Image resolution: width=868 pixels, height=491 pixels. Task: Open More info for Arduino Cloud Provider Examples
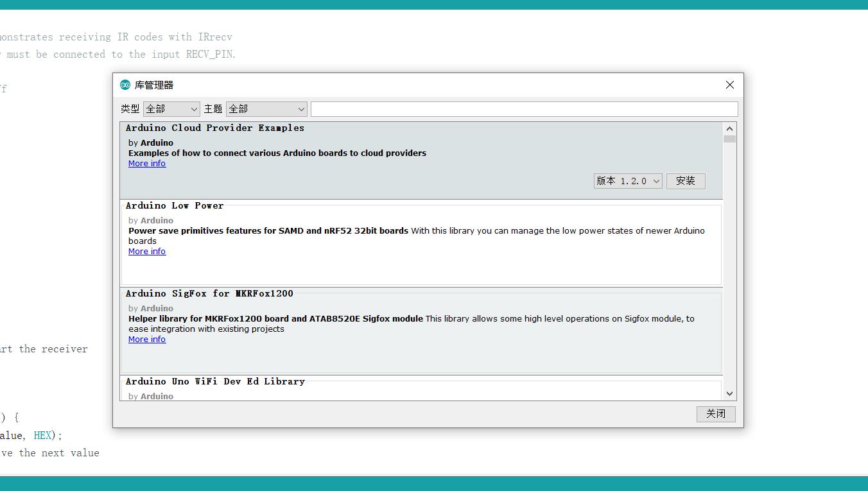[147, 164]
